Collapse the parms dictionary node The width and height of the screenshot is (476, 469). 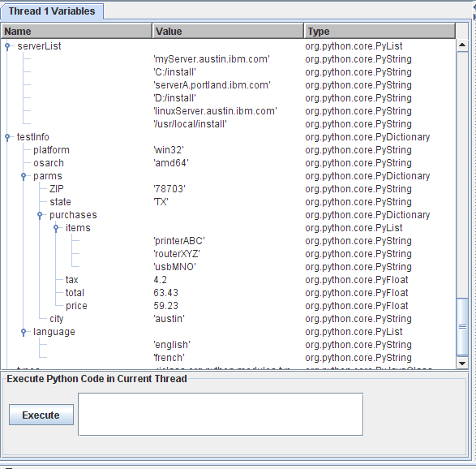(24, 176)
